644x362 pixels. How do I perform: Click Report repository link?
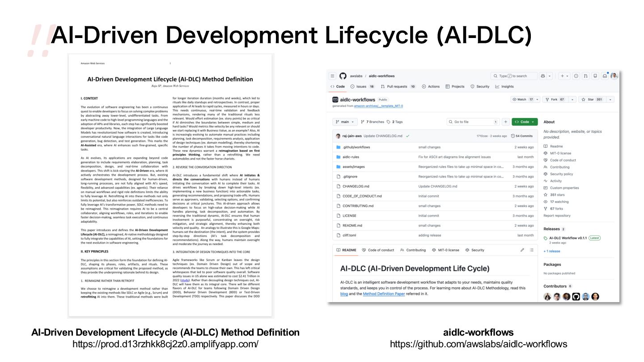[x=557, y=215]
